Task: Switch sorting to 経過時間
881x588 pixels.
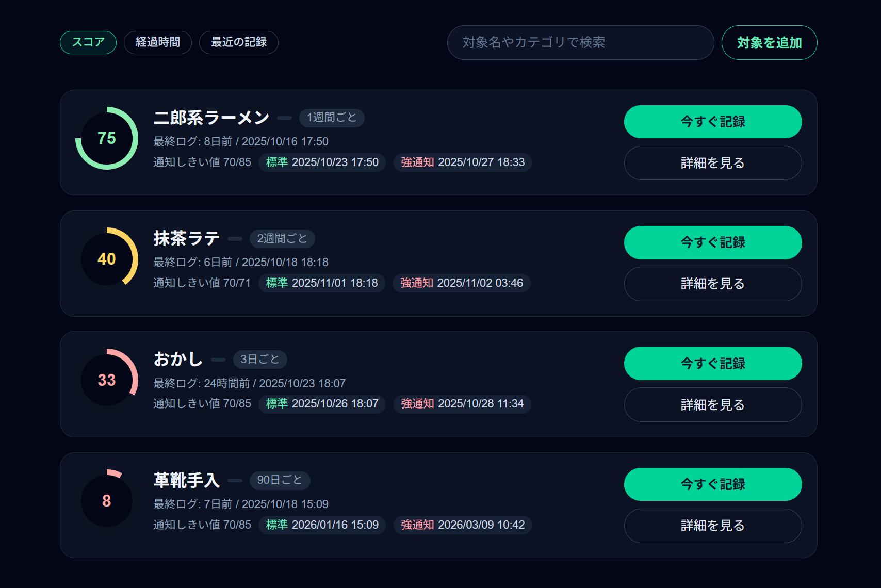Action: pyautogui.click(x=158, y=42)
